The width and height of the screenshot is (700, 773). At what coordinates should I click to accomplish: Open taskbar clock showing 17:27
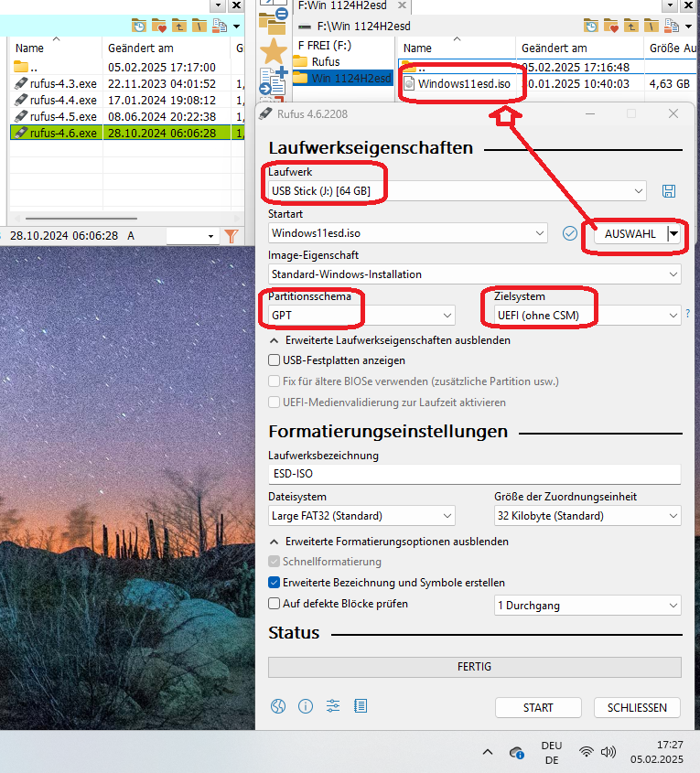point(657,752)
